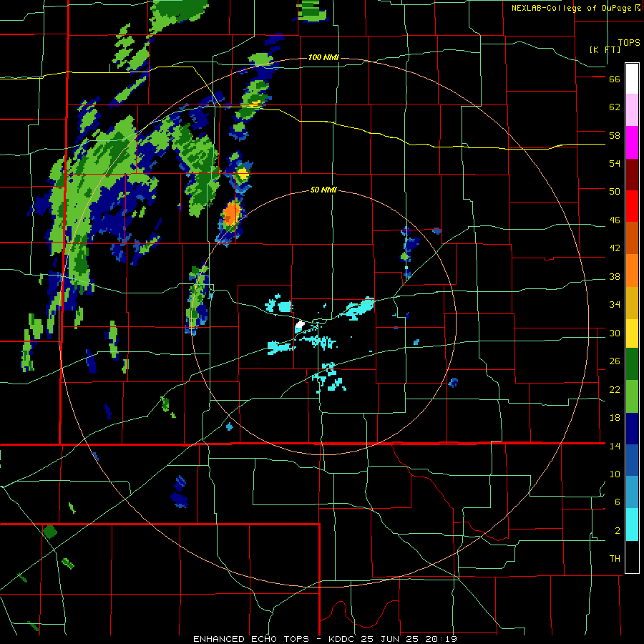
Task: Click the '18' legend value
Action: [x=615, y=418]
